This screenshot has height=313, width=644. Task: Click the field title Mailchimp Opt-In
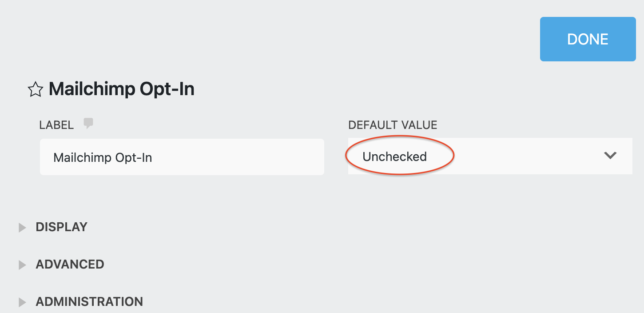122,89
